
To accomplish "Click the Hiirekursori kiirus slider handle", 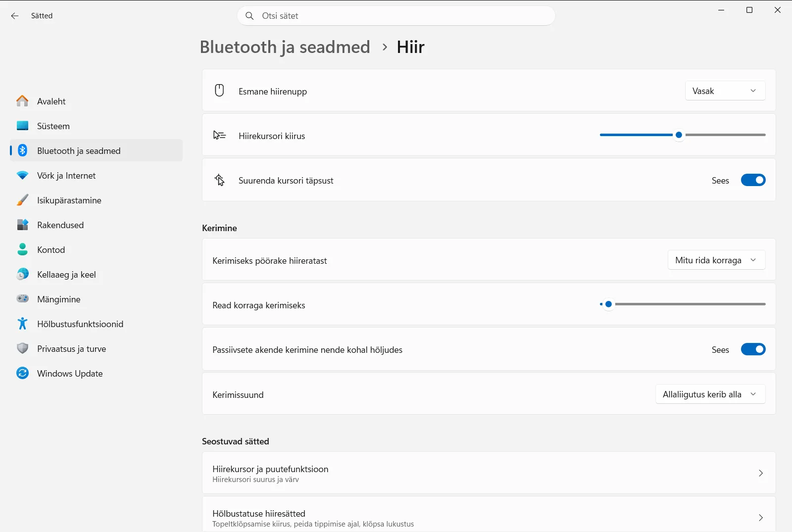I will pyautogui.click(x=679, y=135).
